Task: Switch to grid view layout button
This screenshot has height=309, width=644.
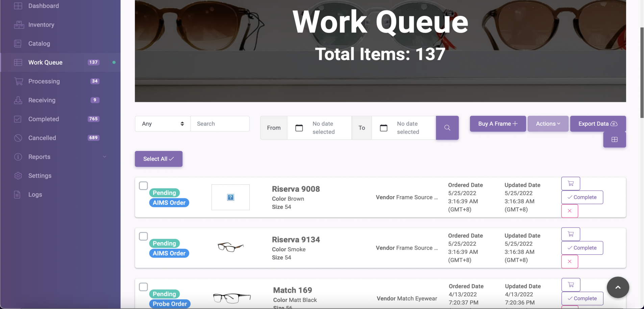Action: (614, 139)
